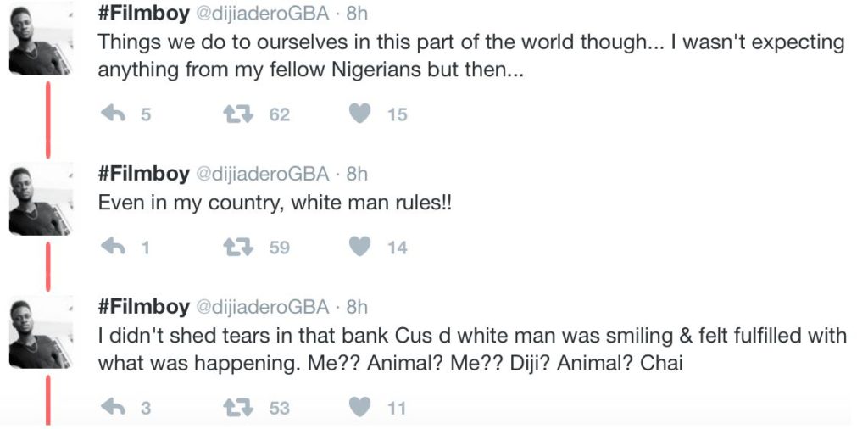Reply to the 'Things we do' tweet
Screen dimensions: 868x429
pos(113,114)
